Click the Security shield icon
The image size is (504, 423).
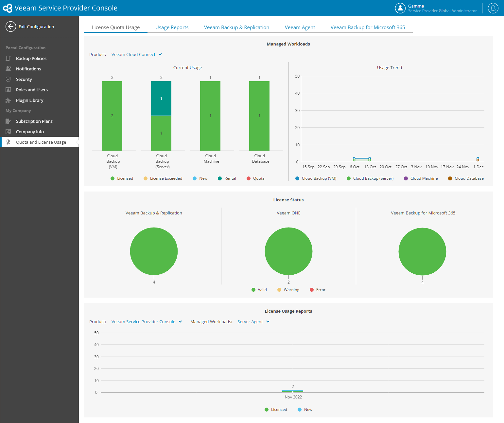[8, 79]
